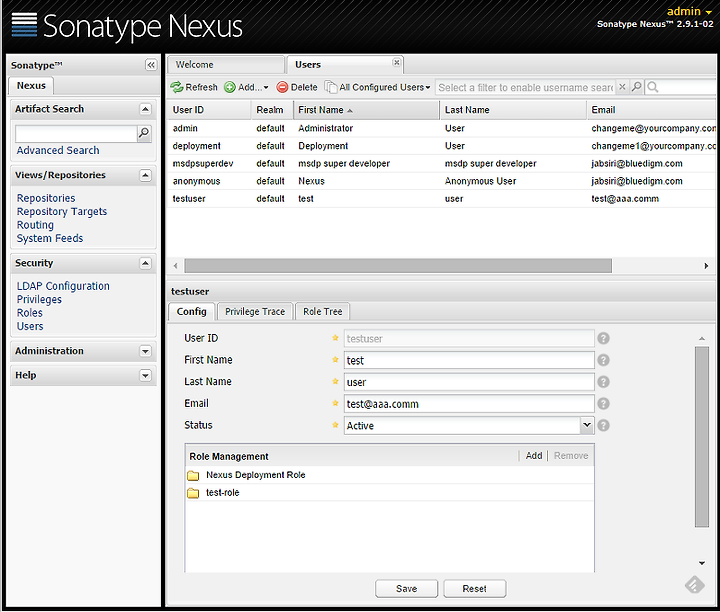Open the Config tab
Screen dimensions: 720x612
coord(191,312)
